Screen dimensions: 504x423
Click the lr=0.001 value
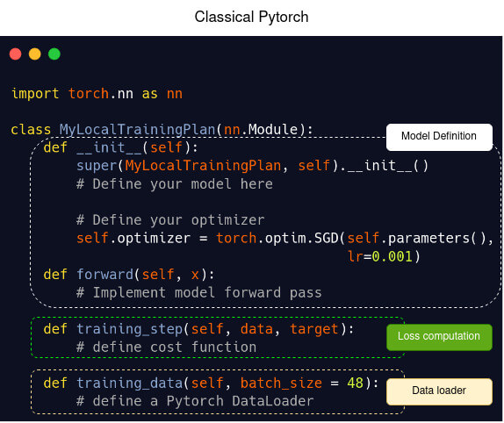pyautogui.click(x=380, y=256)
